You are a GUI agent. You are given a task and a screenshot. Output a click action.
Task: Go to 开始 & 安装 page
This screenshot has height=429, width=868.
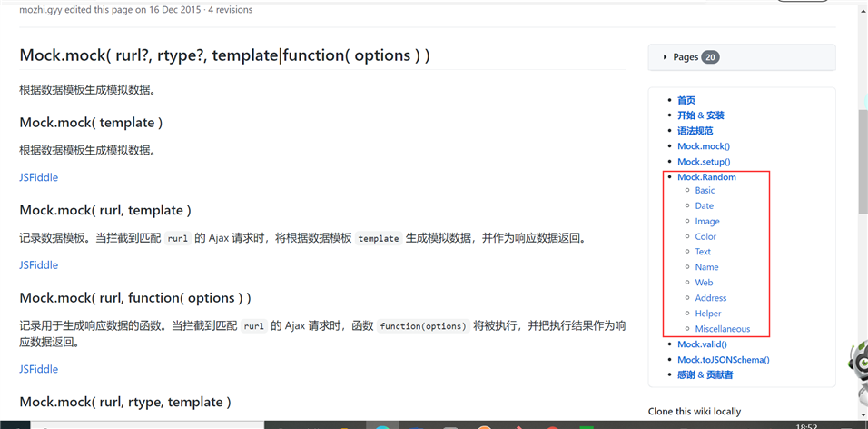[x=701, y=115]
